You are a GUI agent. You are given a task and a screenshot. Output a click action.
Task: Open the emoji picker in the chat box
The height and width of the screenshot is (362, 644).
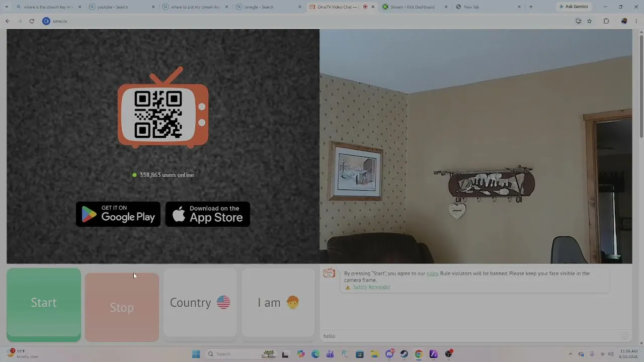point(624,336)
